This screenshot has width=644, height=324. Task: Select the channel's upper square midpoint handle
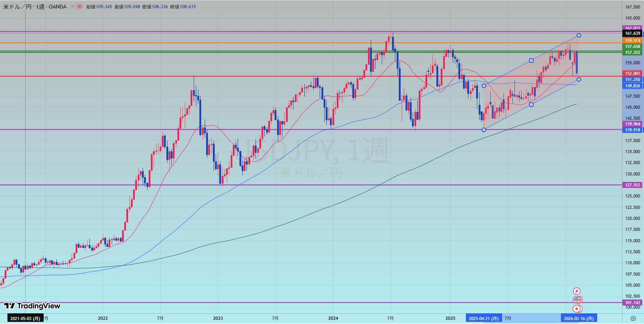(x=531, y=61)
